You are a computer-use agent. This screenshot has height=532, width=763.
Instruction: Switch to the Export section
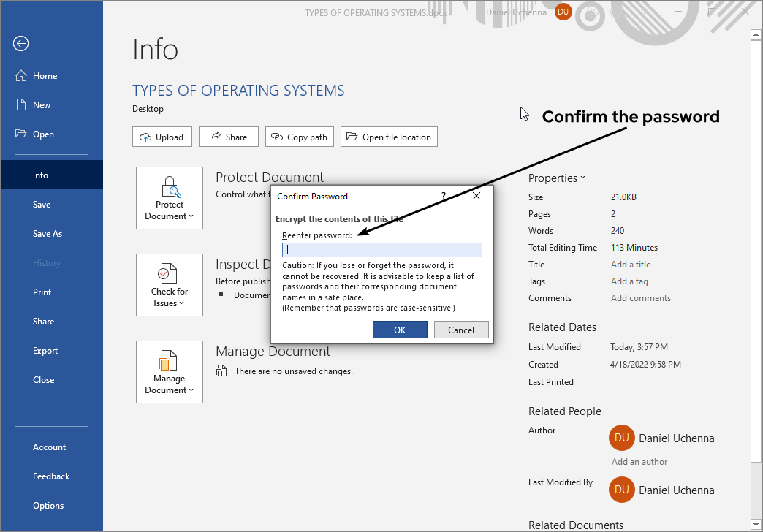click(x=45, y=350)
